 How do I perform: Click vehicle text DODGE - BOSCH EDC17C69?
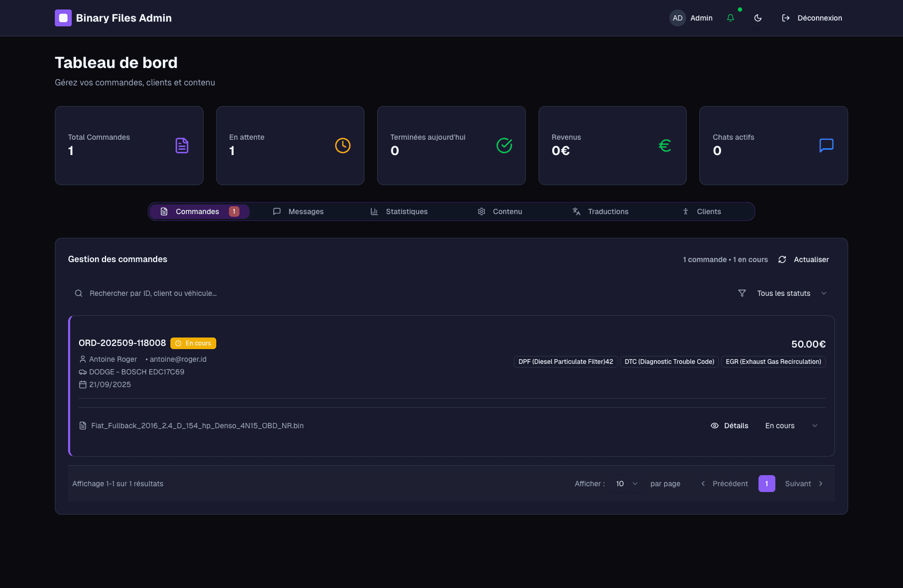tap(137, 372)
